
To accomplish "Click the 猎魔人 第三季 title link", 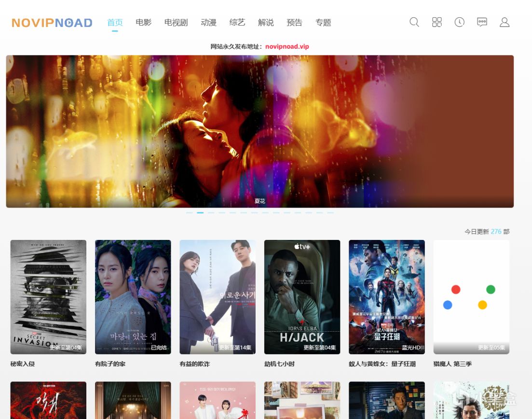I will click(452, 363).
